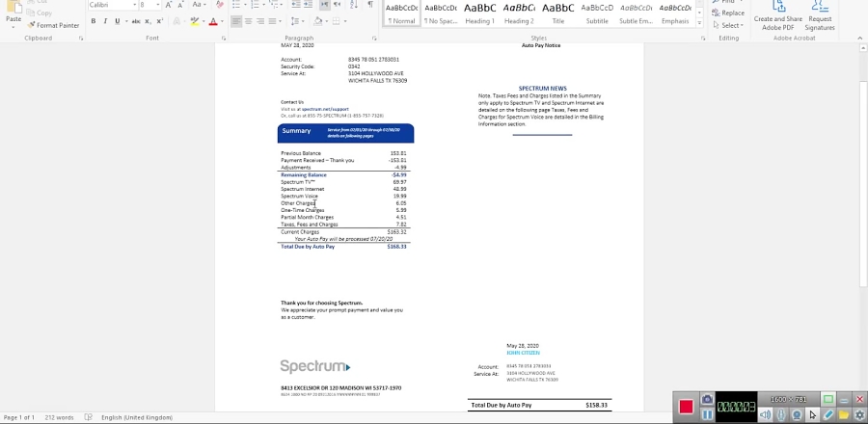Image resolution: width=868 pixels, height=424 pixels.
Task: Click the Paste clipboard icon
Action: coord(14,8)
